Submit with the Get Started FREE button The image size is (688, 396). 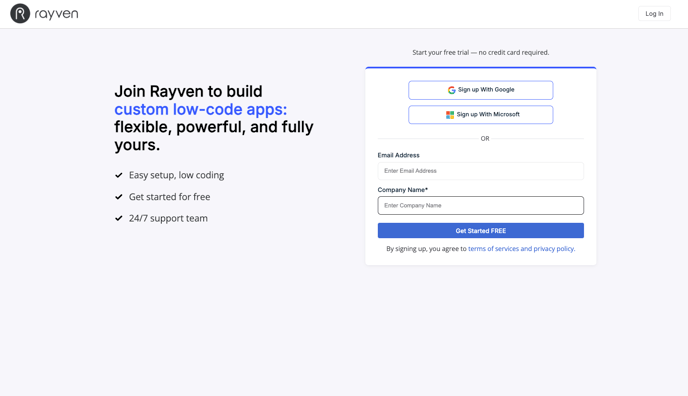480,231
